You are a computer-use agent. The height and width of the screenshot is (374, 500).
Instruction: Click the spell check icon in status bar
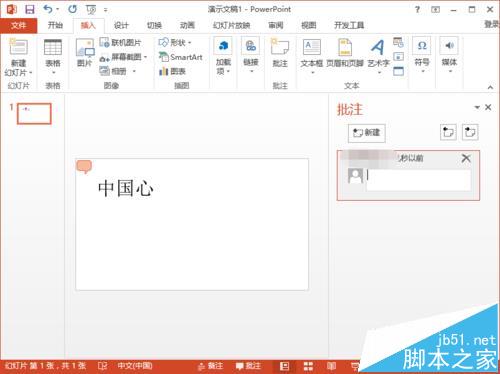(102, 366)
